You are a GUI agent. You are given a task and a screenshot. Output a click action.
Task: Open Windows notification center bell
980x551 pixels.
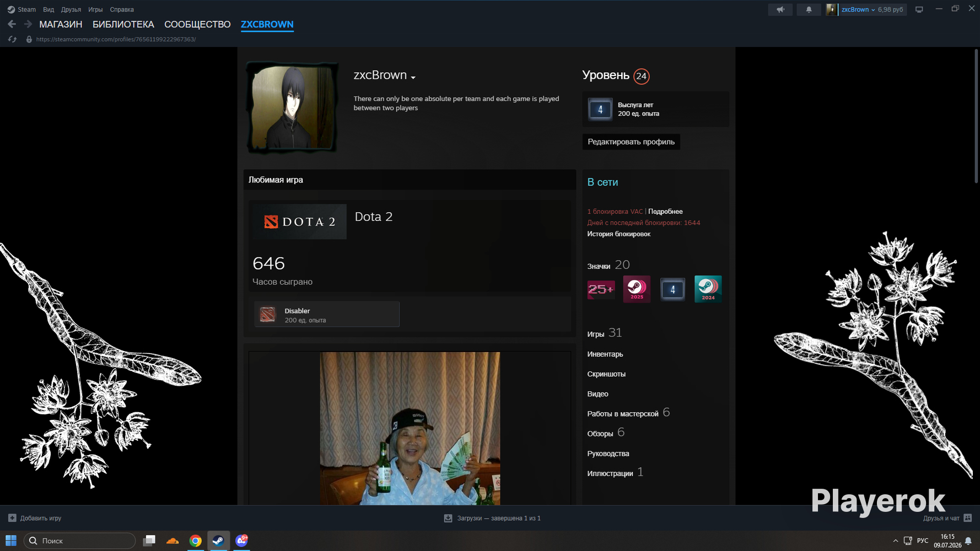968,541
